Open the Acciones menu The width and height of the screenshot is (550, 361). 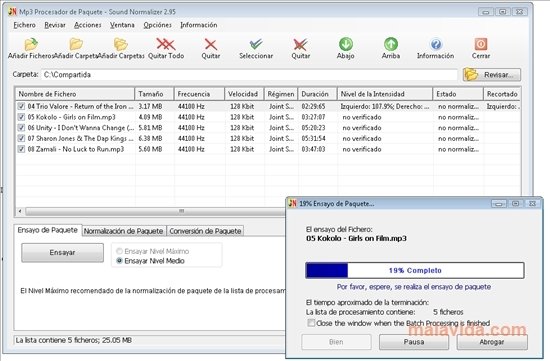(88, 25)
